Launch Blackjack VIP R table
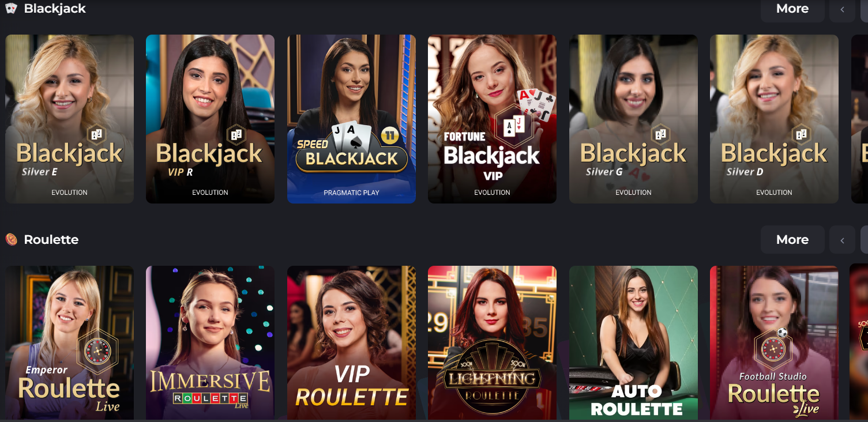 [210, 119]
